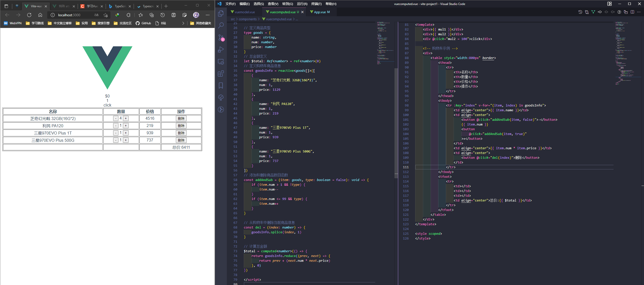The width and height of the screenshot is (644, 285).
Task: Click left editor minimap code preview
Action: click(x=385, y=42)
